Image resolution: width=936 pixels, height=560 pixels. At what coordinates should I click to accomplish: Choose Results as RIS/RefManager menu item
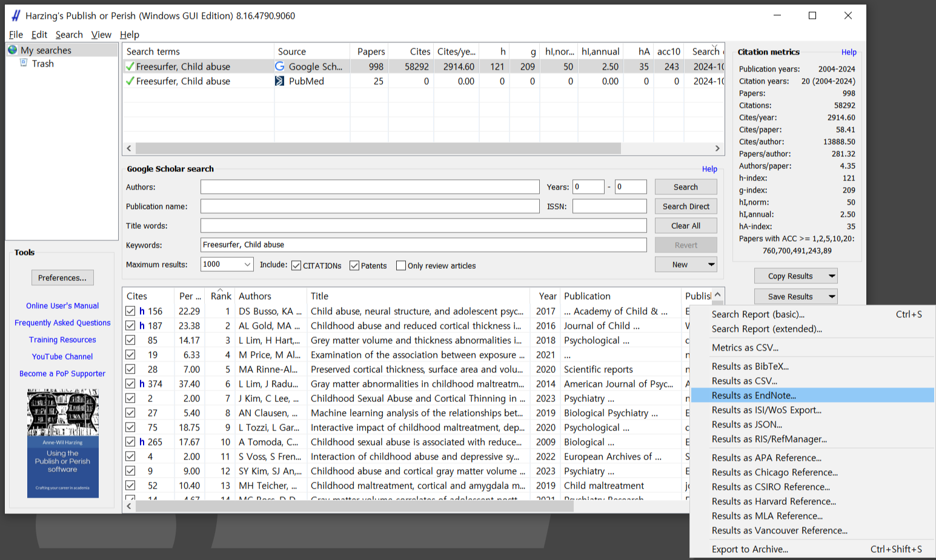pos(812,439)
